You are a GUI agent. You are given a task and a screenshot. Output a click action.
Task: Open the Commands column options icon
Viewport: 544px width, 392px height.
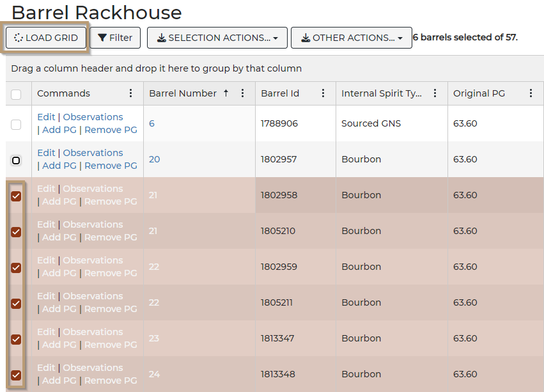point(132,93)
